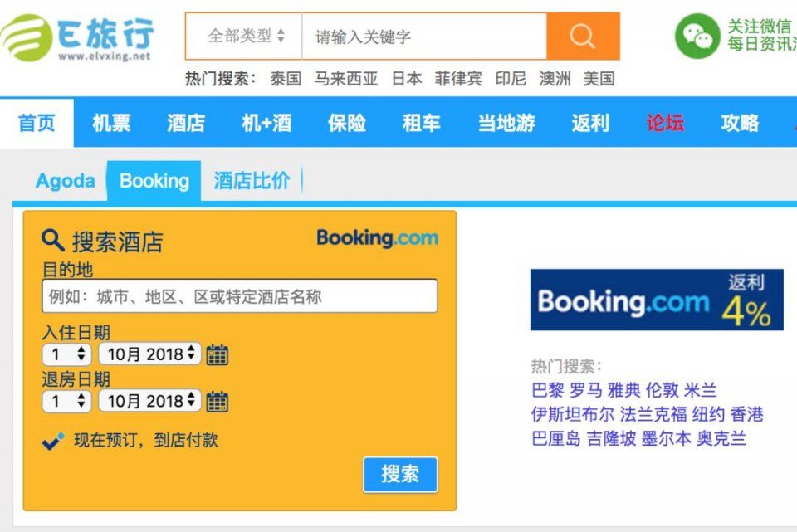Viewport: 797px width, 532px height.
Task: Select the 米兰 destination link
Action: tap(701, 390)
